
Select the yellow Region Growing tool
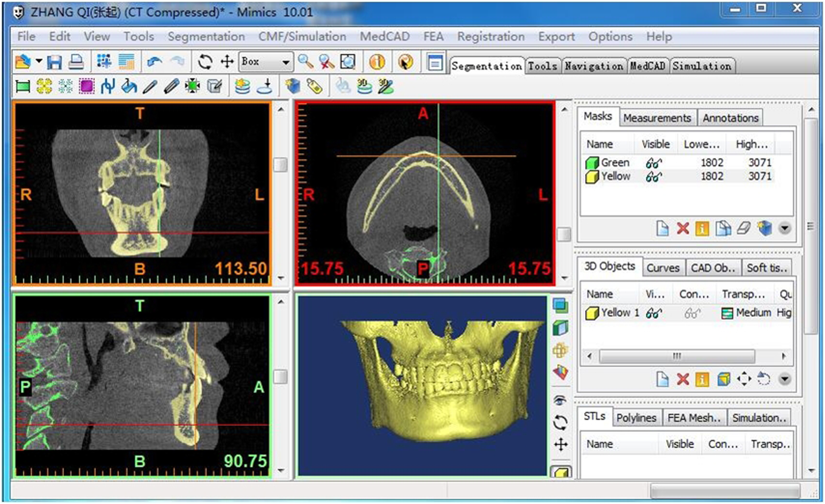click(x=44, y=86)
